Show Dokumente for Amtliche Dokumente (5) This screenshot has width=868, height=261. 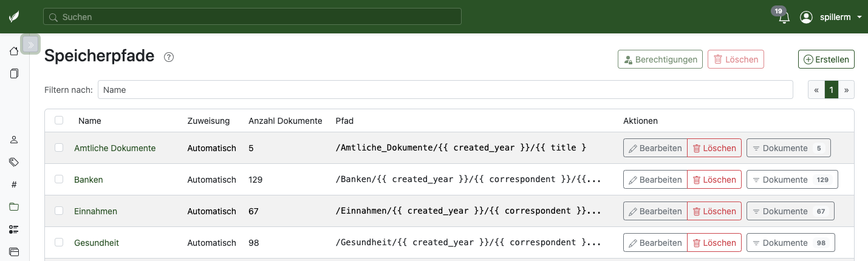(788, 148)
